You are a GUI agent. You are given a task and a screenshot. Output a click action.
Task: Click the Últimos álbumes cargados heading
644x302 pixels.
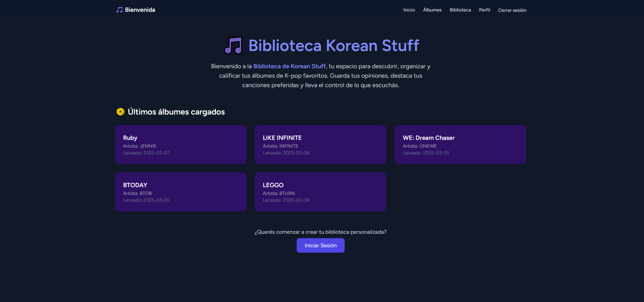pos(176,112)
